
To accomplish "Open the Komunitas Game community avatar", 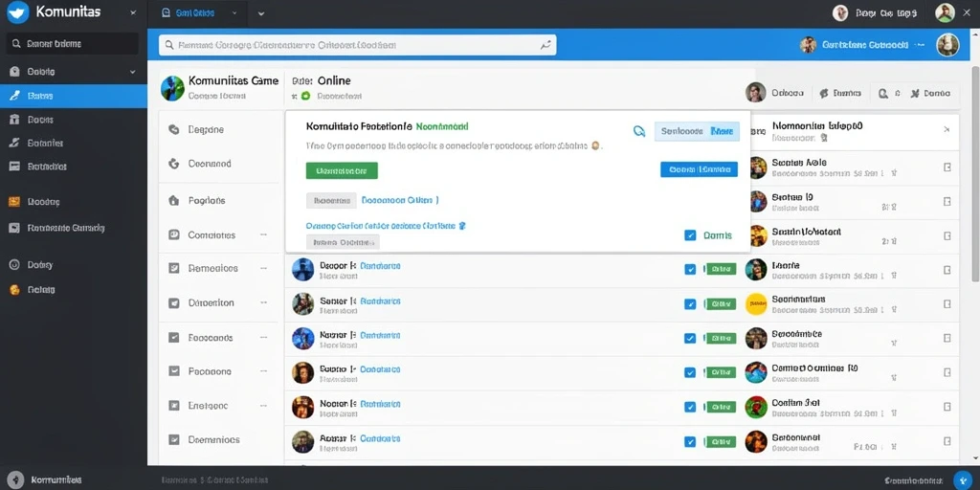I will (x=172, y=88).
